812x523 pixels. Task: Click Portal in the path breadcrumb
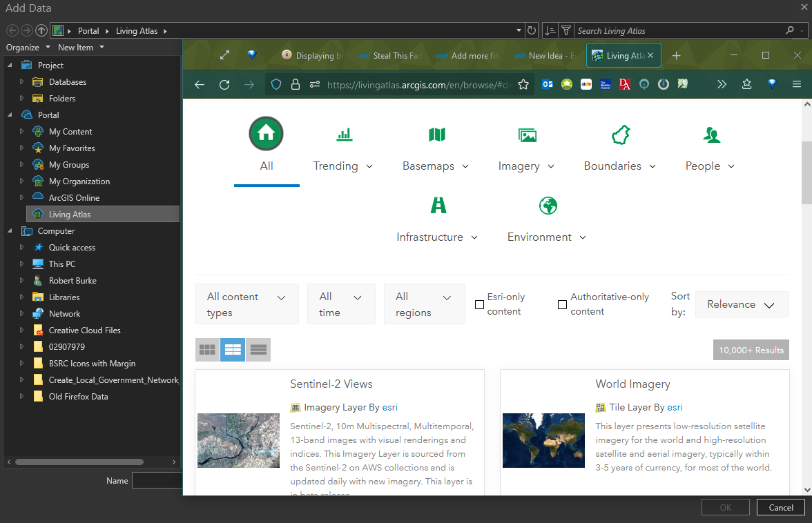pos(88,31)
